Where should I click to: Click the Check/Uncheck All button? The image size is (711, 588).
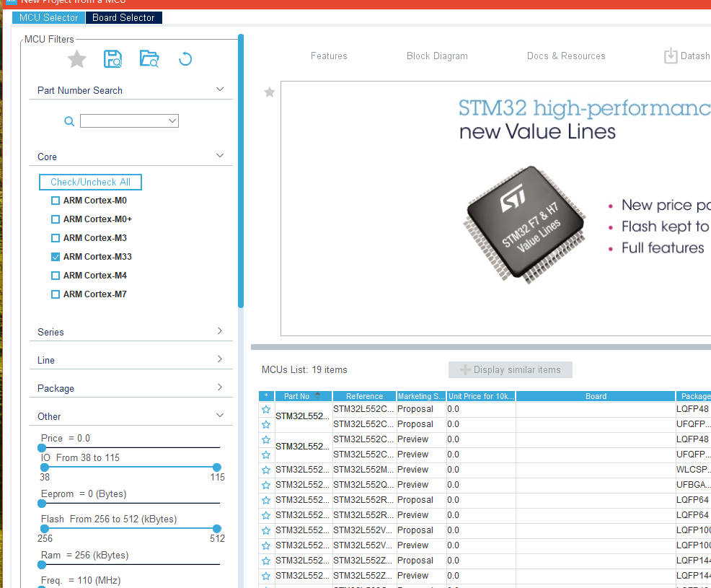pyautogui.click(x=90, y=182)
